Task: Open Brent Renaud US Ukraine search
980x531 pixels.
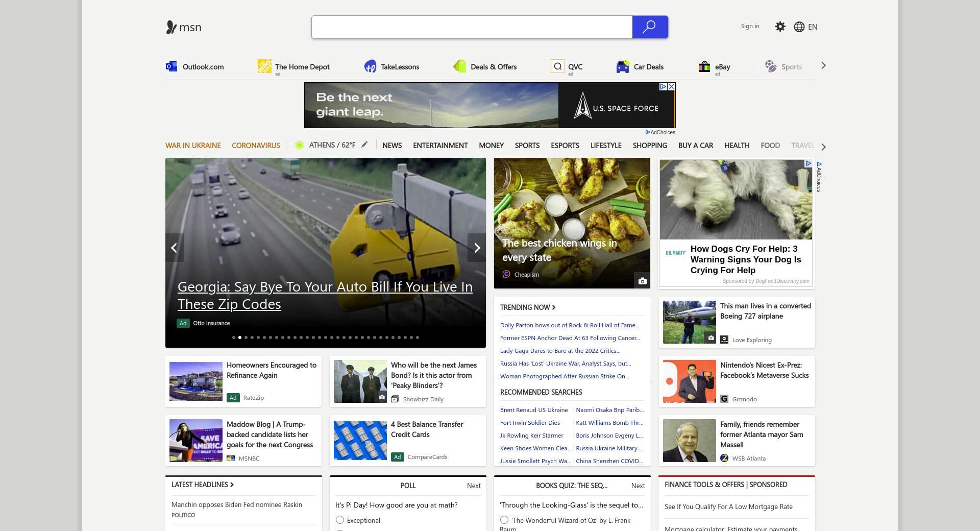Action: tap(534, 410)
